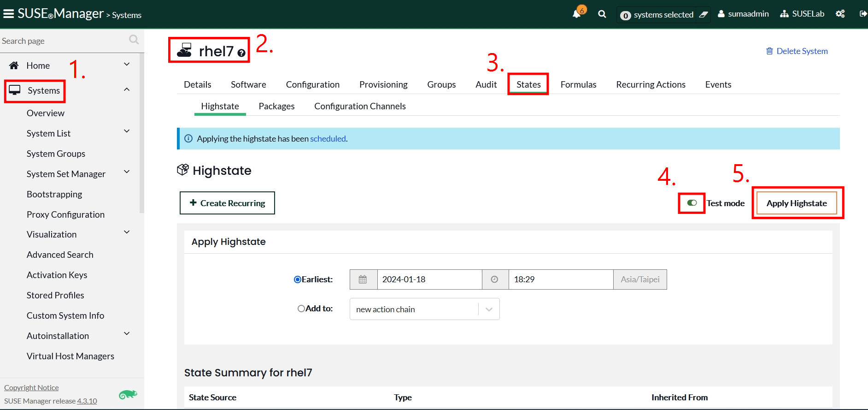
Task: Expand the Visualization submenu
Action: point(127,232)
